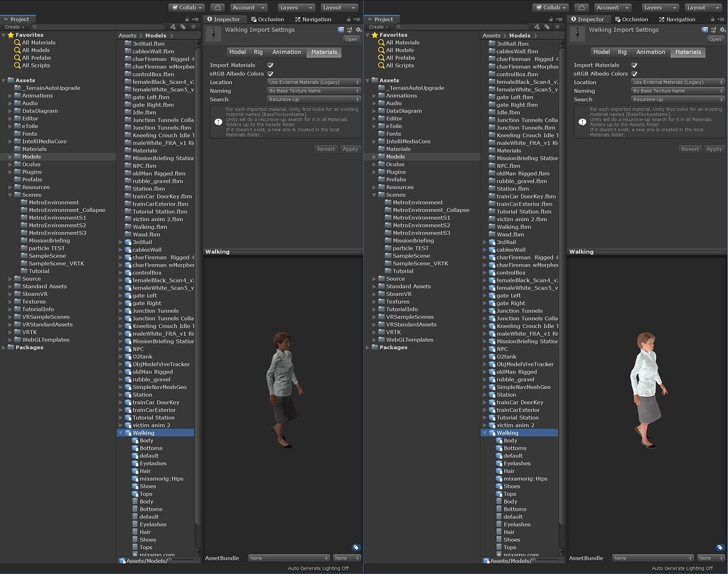
Task: Switch to the Rig tab
Action: pyautogui.click(x=258, y=52)
